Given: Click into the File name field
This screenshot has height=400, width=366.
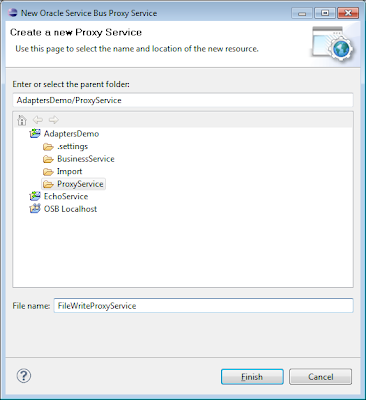Looking at the screenshot, I should 203,306.
